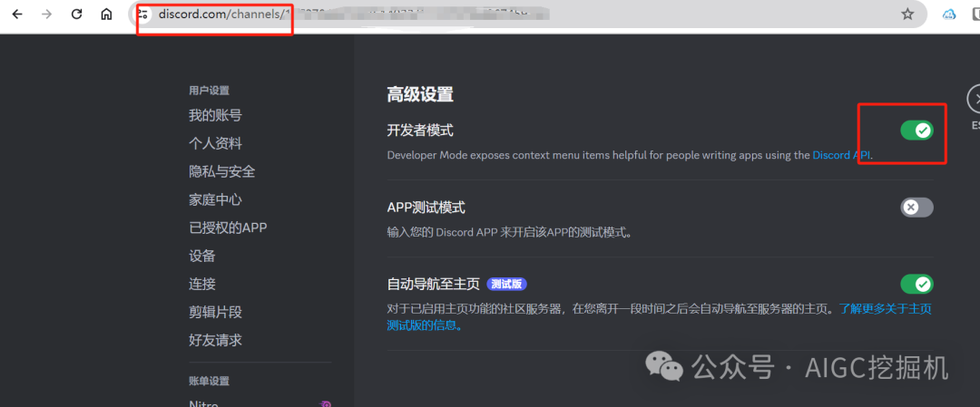Enable the APP测试模式 switch

coord(916,208)
